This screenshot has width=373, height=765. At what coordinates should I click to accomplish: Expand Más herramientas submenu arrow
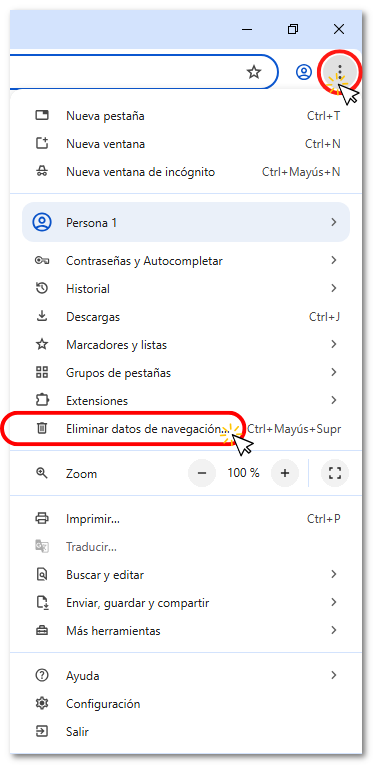334,631
